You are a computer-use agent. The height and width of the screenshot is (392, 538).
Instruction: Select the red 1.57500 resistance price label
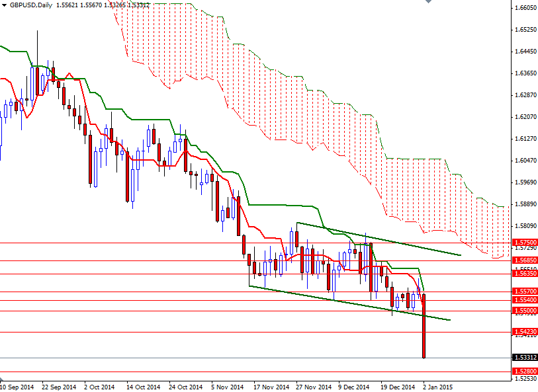point(522,243)
